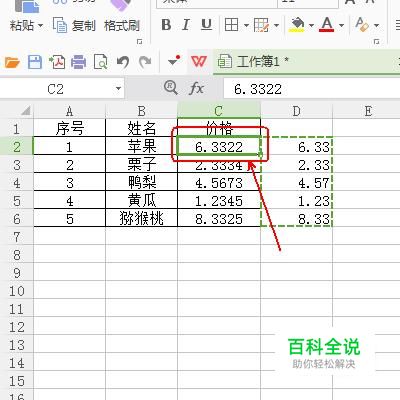
Task: Open the borders dropdown arrow
Action: (246, 25)
